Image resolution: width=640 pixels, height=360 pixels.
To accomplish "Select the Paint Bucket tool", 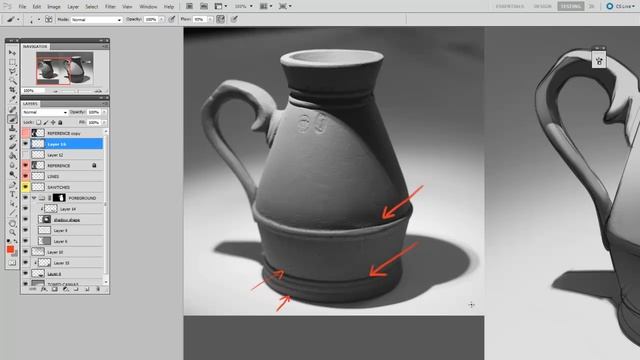I will 12,156.
